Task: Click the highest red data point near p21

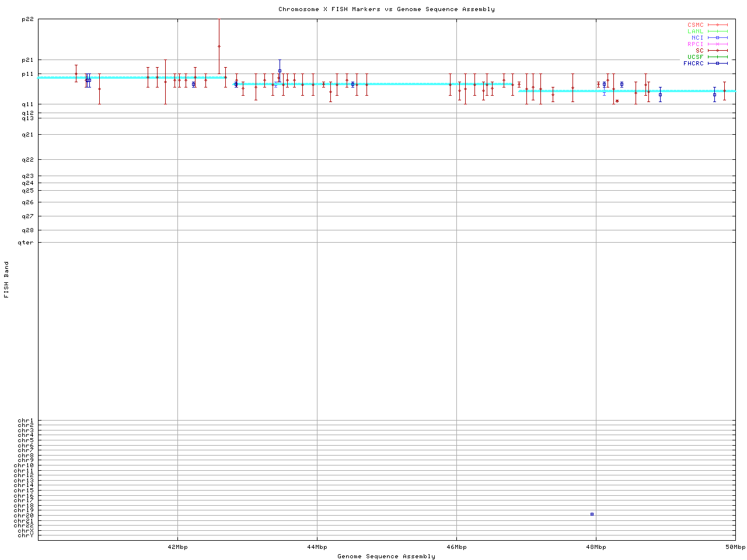Action: (219, 46)
